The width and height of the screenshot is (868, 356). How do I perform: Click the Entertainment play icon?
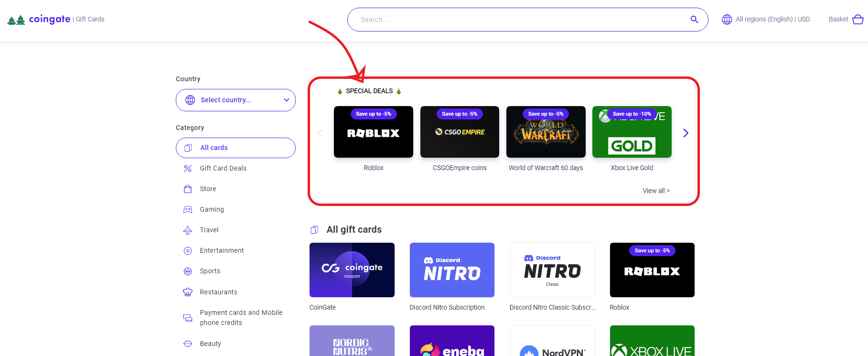pyautogui.click(x=188, y=251)
